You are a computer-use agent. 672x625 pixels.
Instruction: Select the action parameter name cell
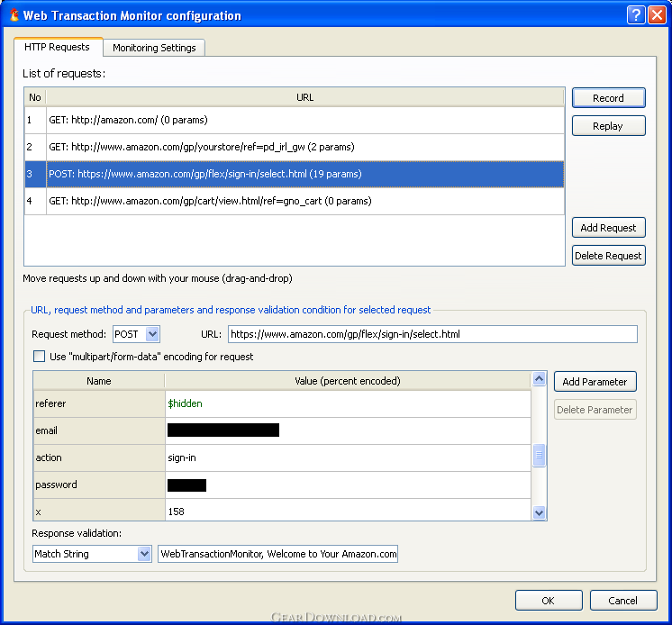click(99, 457)
